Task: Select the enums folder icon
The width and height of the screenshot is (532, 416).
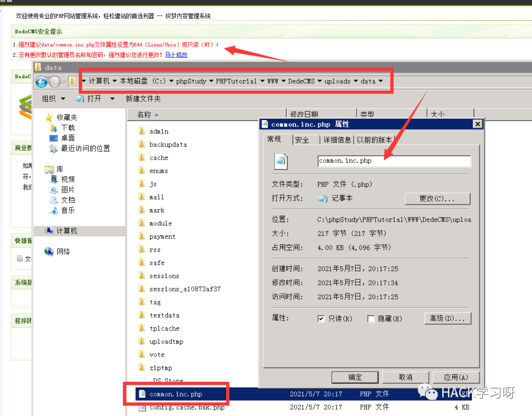Action: tap(142, 170)
